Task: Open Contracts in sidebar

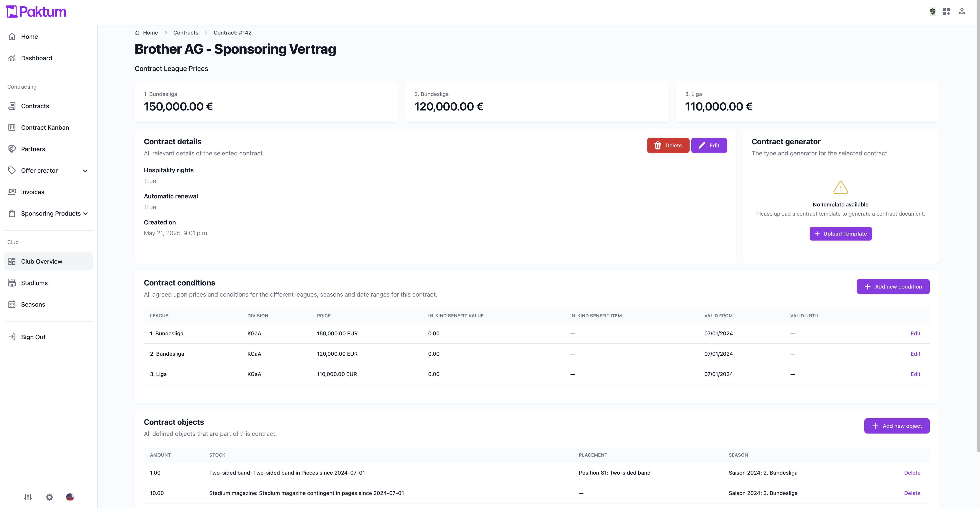Action: pos(48,106)
